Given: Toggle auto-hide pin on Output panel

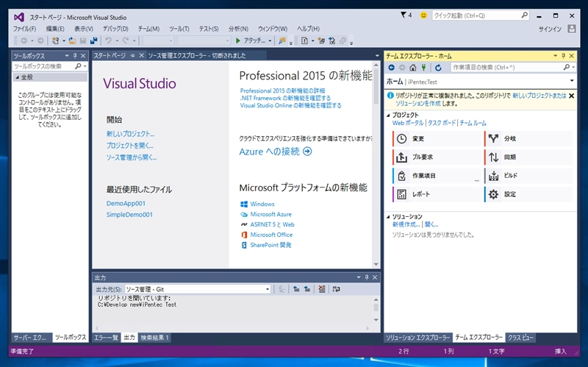Looking at the screenshot, I should point(367,277).
